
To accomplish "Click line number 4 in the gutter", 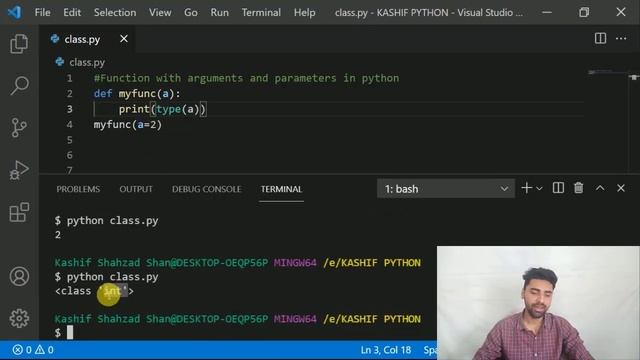I will (x=70, y=124).
